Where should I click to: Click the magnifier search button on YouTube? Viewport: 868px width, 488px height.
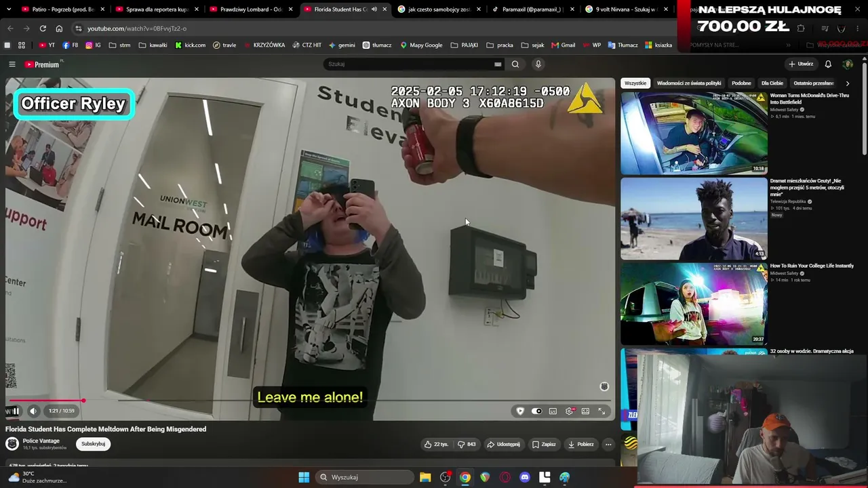(x=515, y=64)
